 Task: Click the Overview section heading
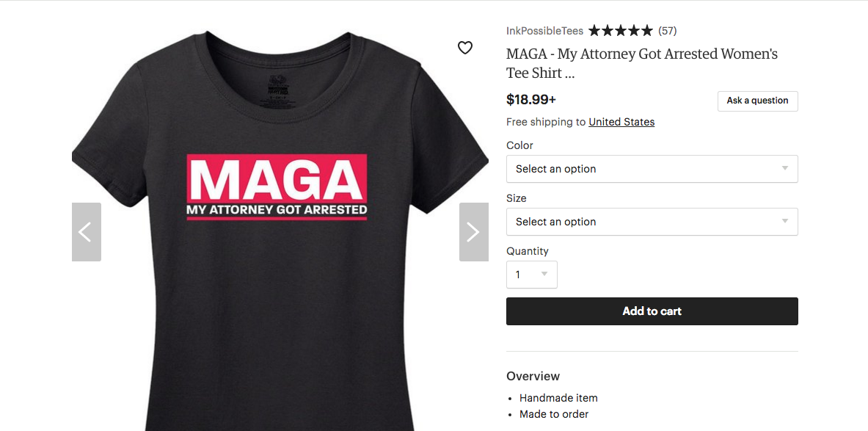point(533,376)
